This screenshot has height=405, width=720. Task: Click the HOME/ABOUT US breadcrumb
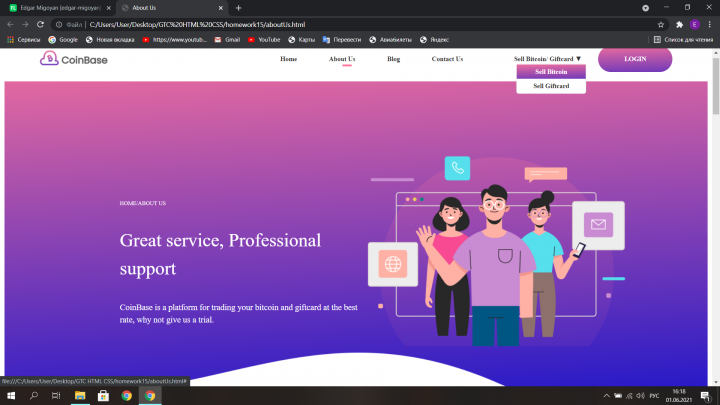pos(143,203)
